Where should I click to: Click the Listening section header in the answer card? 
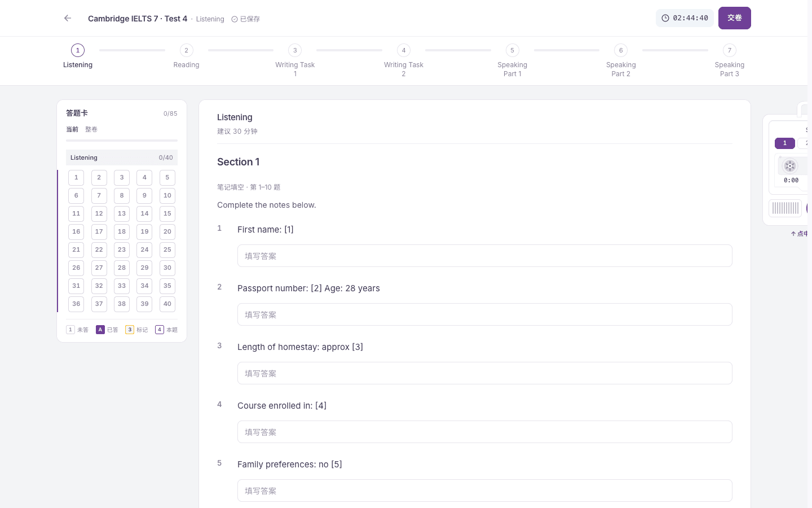122,157
